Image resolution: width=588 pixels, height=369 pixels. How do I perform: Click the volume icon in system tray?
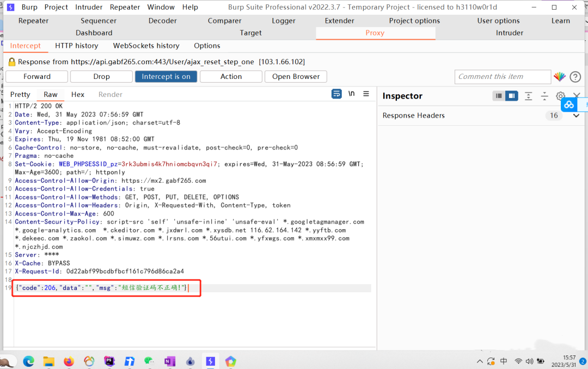[529, 361]
